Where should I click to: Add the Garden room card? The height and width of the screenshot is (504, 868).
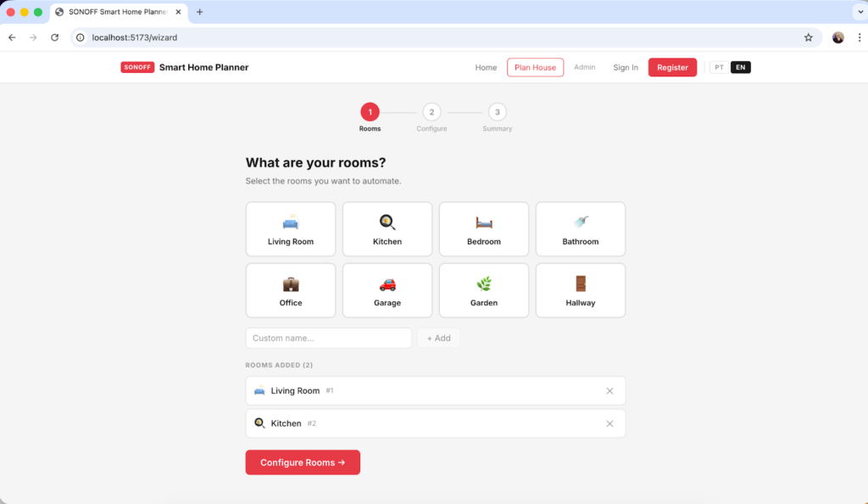(x=483, y=290)
